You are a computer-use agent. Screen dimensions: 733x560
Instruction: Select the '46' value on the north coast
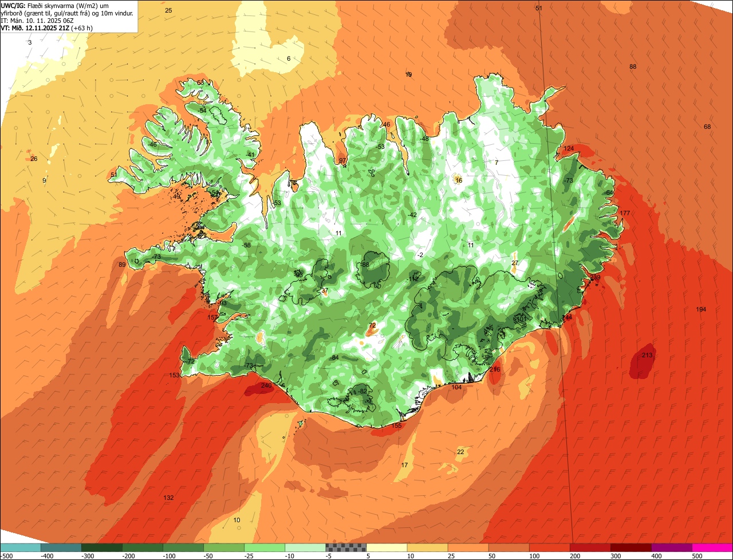[x=387, y=124]
